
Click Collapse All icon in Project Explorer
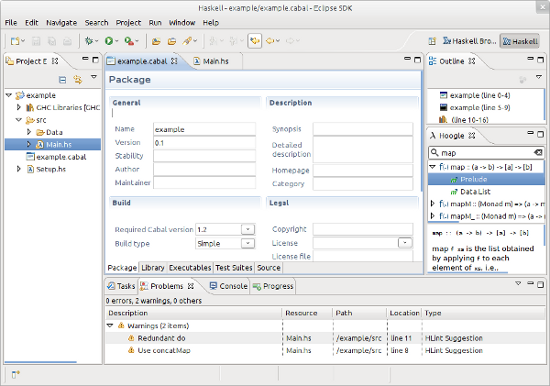coord(62,80)
